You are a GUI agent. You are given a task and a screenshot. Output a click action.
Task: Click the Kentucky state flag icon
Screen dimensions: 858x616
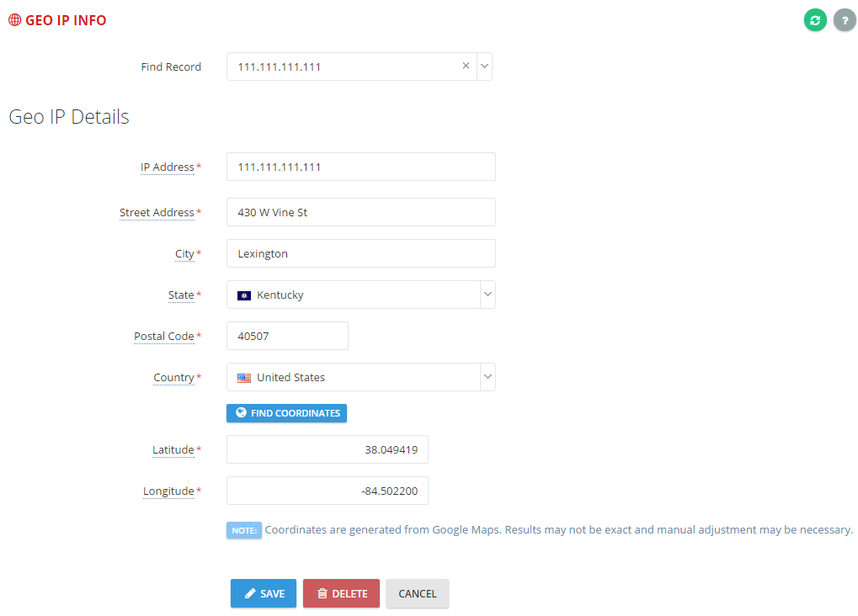click(243, 295)
